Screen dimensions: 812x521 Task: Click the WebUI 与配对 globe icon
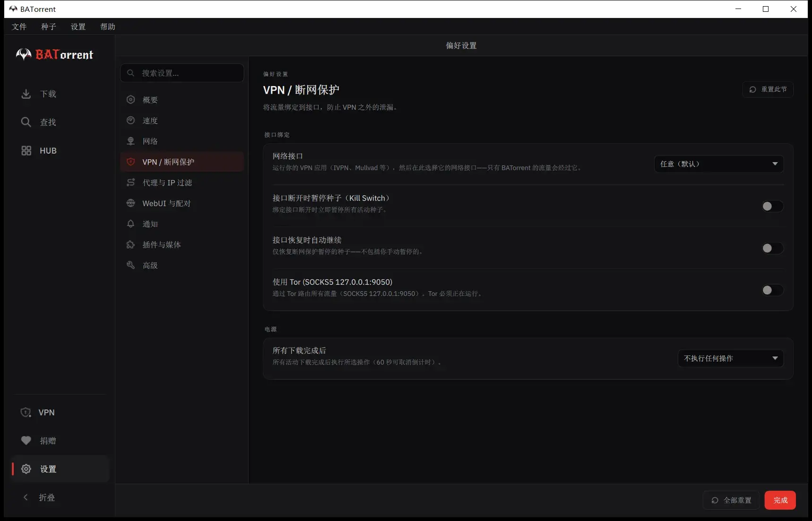(131, 203)
